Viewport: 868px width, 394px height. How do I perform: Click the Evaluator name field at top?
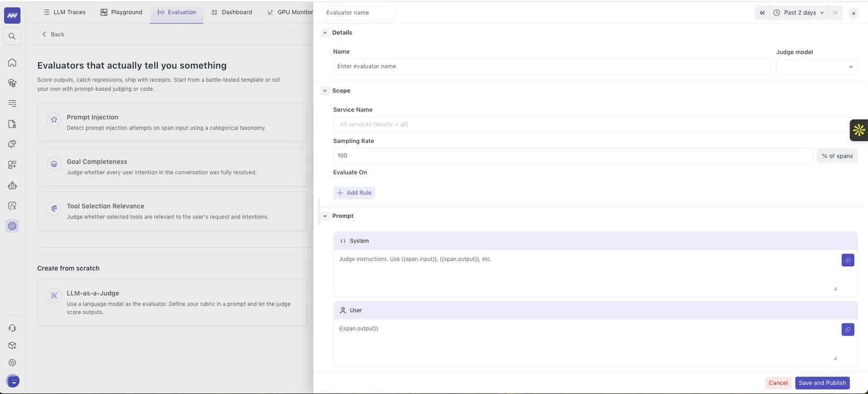(359, 12)
